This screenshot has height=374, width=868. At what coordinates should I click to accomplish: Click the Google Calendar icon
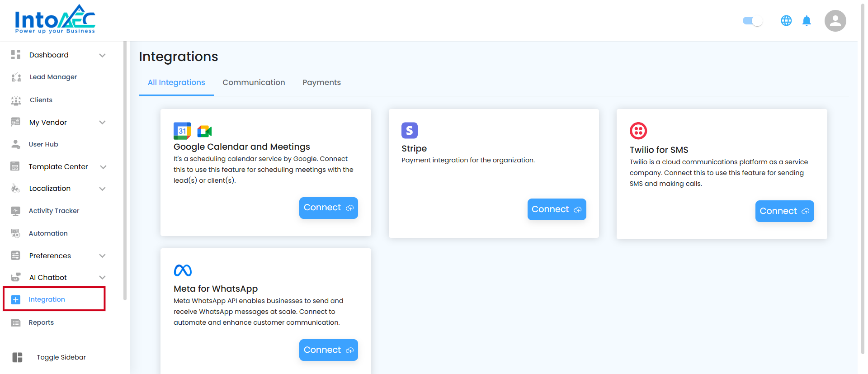pyautogui.click(x=182, y=131)
